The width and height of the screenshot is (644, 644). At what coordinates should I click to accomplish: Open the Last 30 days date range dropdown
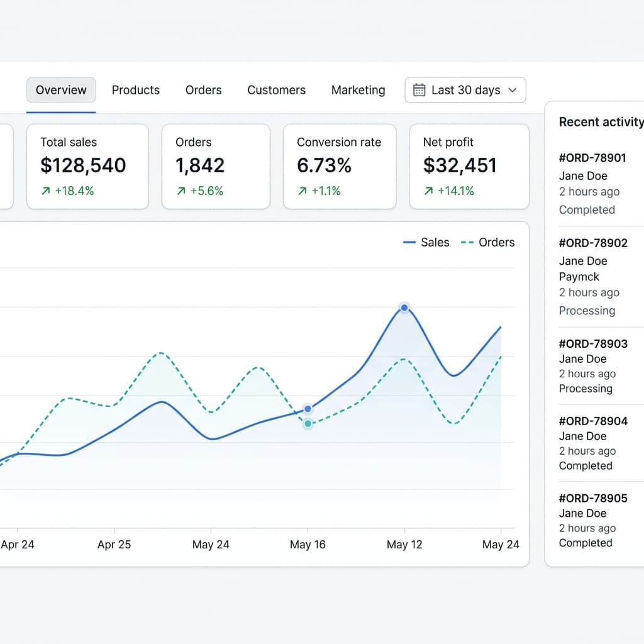[x=465, y=90]
